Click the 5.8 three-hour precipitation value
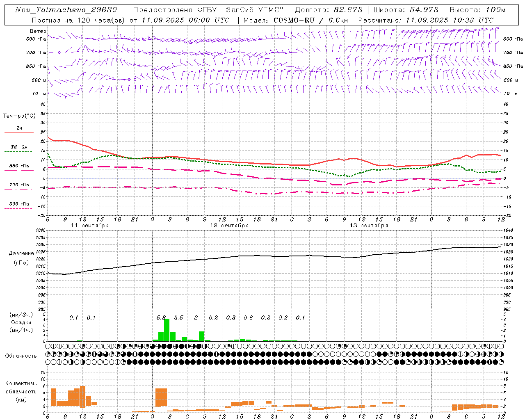The width and height of the screenshot is (525, 420). [x=161, y=318]
